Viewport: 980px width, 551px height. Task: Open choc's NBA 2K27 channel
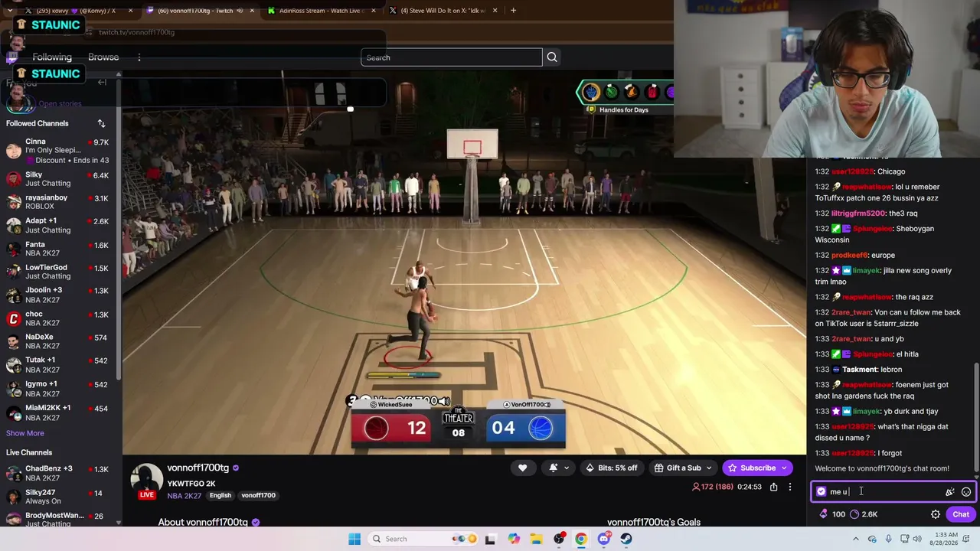pos(60,318)
